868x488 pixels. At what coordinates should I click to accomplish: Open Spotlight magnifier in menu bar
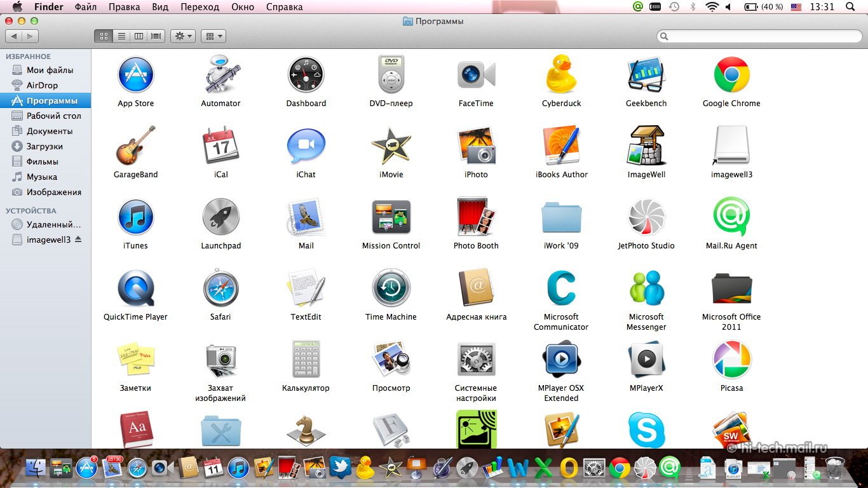[x=851, y=7]
